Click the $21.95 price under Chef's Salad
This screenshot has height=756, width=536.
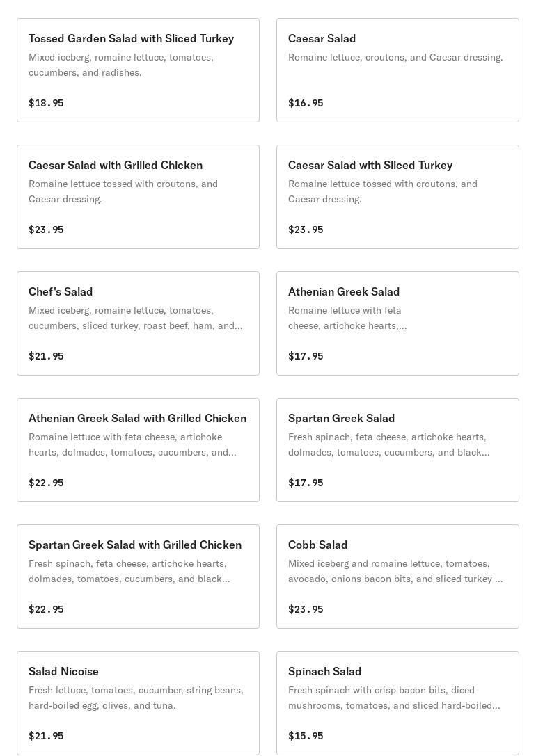[x=46, y=356]
